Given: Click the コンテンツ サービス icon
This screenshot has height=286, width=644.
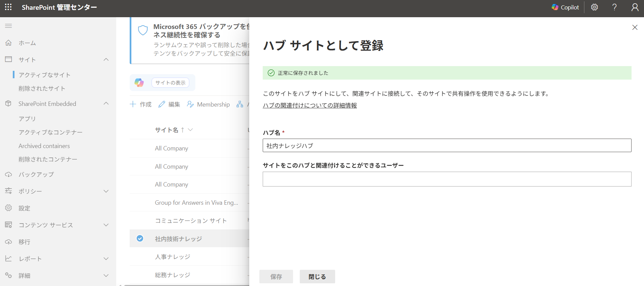Looking at the screenshot, I should 8,225.
